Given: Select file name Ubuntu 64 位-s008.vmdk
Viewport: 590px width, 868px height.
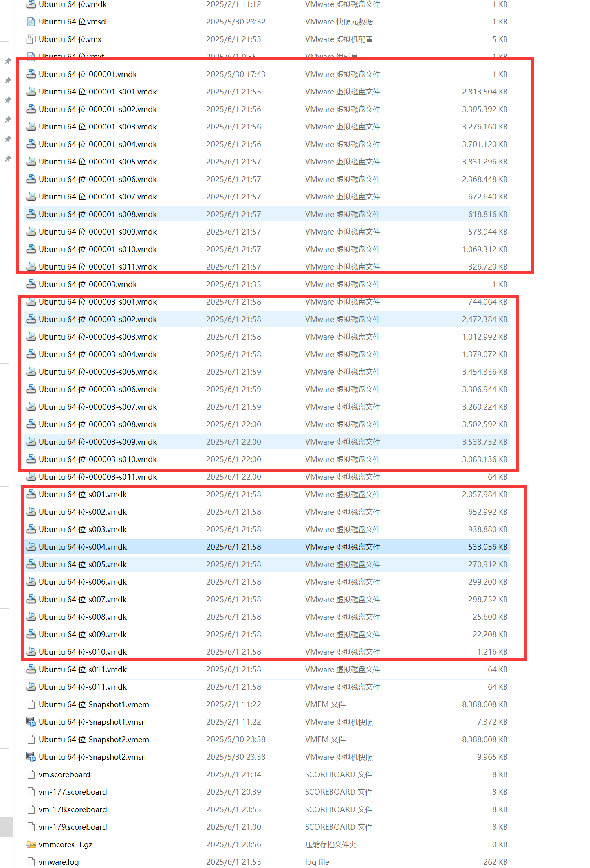Looking at the screenshot, I should pos(83,617).
